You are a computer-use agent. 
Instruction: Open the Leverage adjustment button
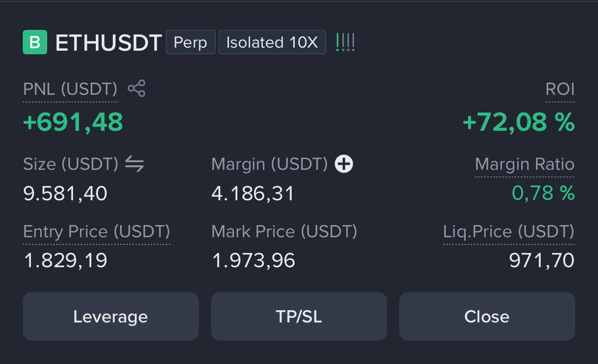(111, 316)
